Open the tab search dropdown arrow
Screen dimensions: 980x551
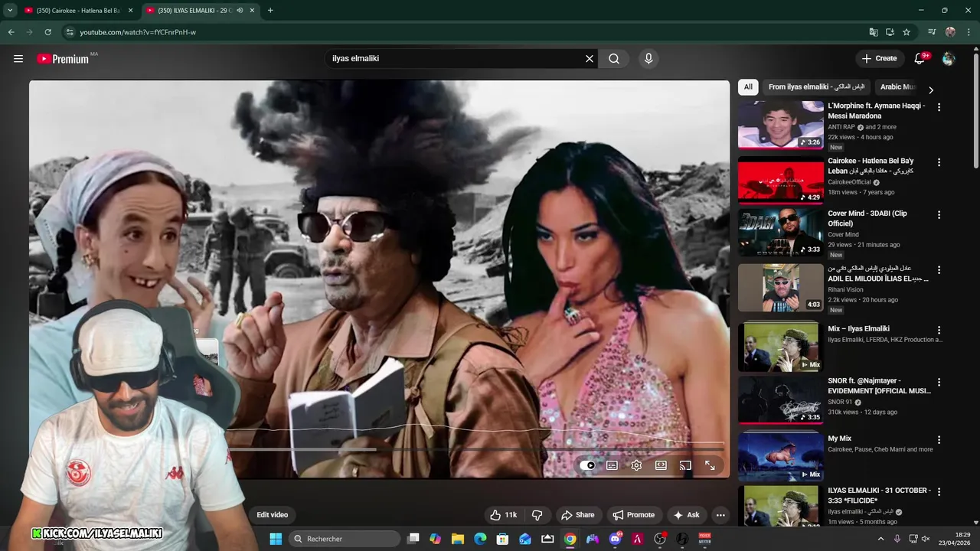pyautogui.click(x=10, y=11)
